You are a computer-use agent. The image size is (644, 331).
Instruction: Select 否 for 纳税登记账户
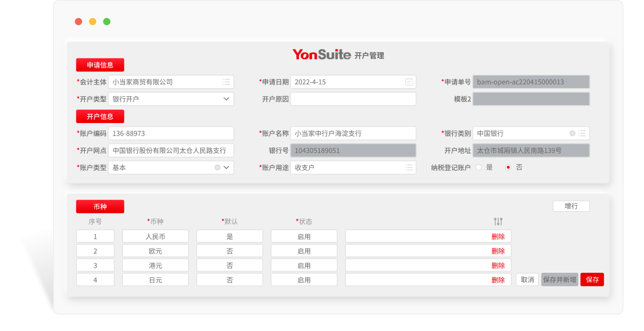[x=508, y=167]
